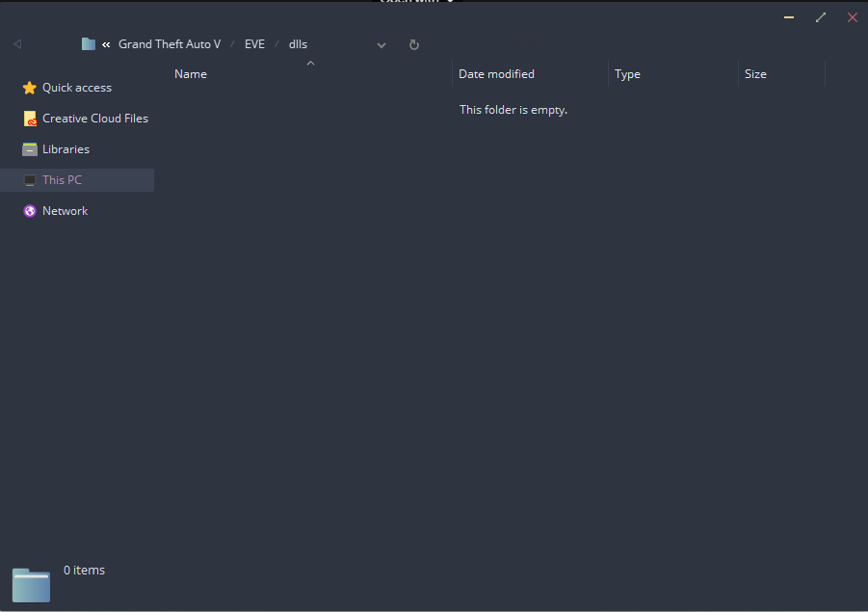Click the This PC monitor icon

click(x=30, y=180)
